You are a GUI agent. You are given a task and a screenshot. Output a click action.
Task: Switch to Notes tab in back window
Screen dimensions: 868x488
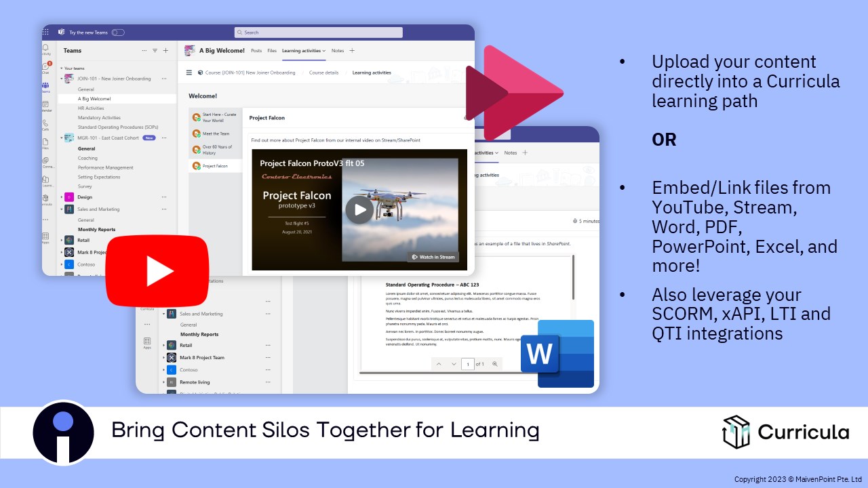511,153
